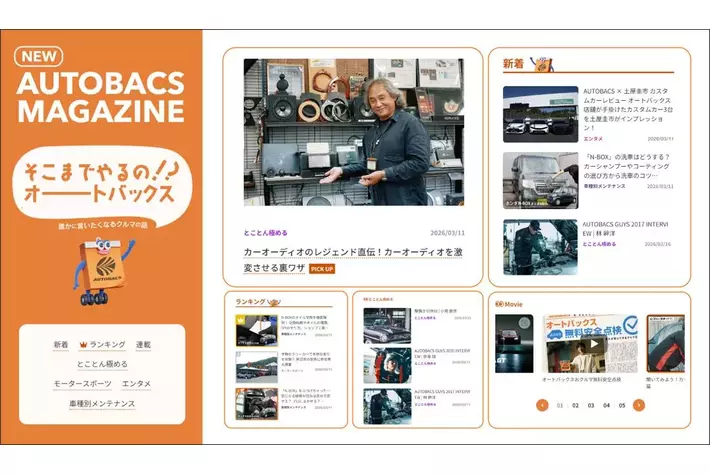Screen dimensions: 710x474
Task: Open the とことん極める navigation link
Action: 101,364
